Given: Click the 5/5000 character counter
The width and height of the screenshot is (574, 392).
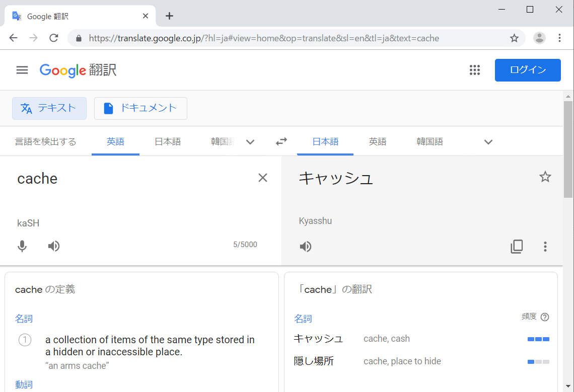Looking at the screenshot, I should pyautogui.click(x=245, y=245).
